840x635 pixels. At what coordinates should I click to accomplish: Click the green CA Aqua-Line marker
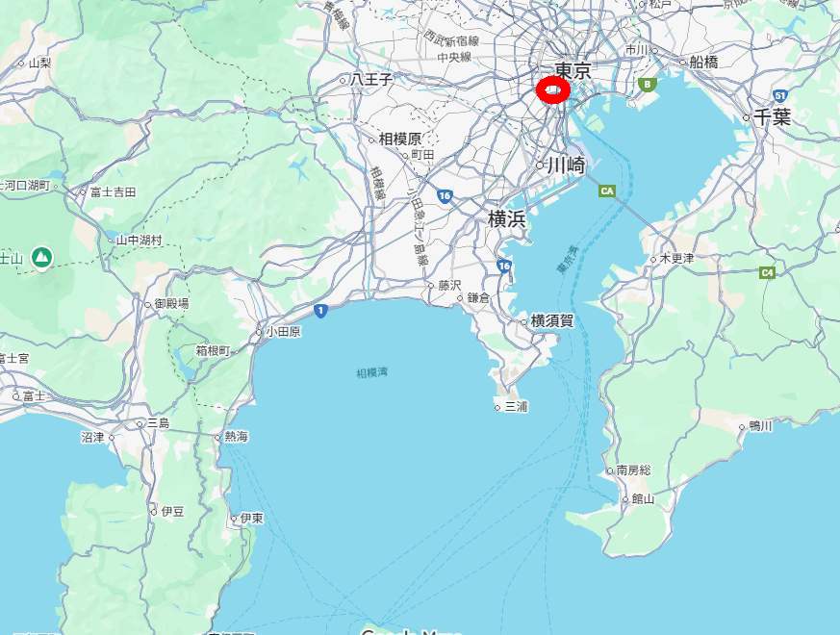point(607,190)
